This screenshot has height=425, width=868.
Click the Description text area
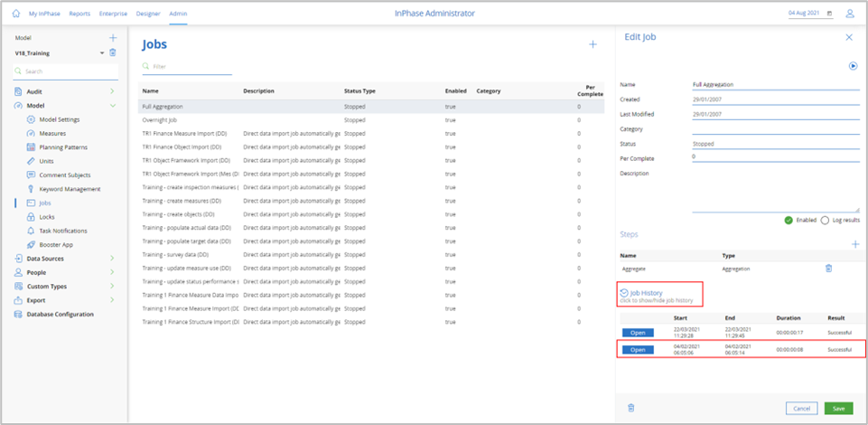click(x=776, y=190)
